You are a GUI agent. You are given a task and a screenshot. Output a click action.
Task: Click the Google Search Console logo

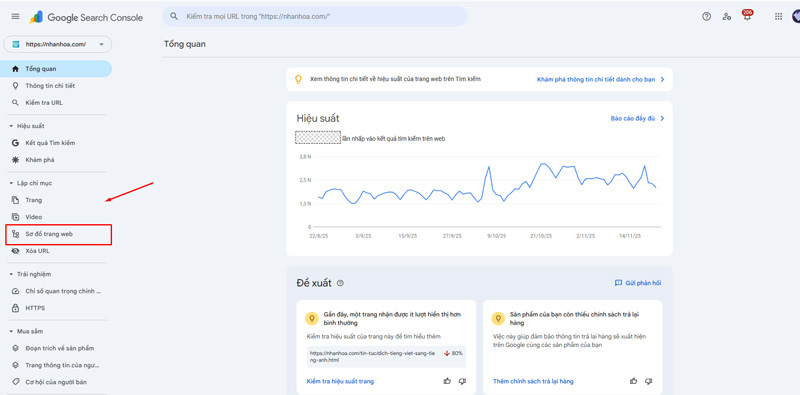(86, 17)
